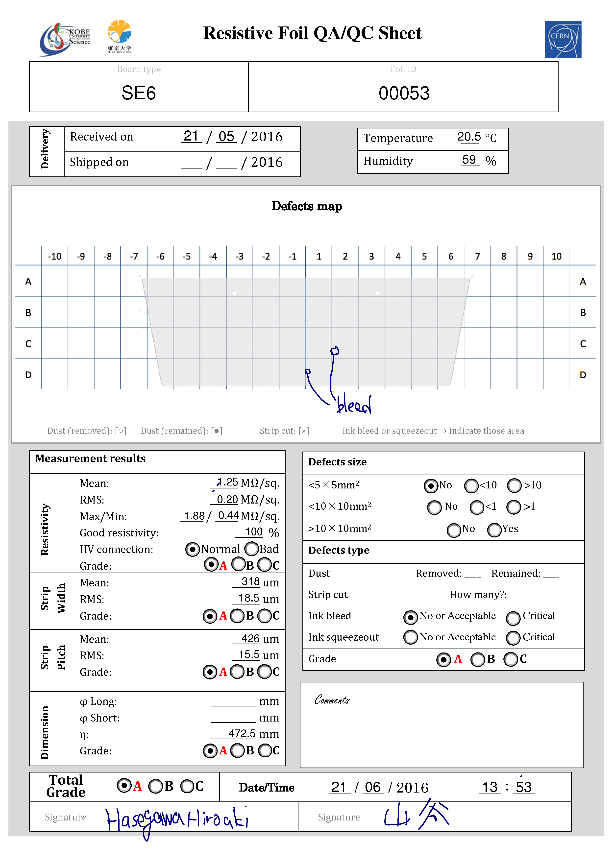The width and height of the screenshot is (614, 868).
Task: Select HV connection Bad option
Action: 251,549
